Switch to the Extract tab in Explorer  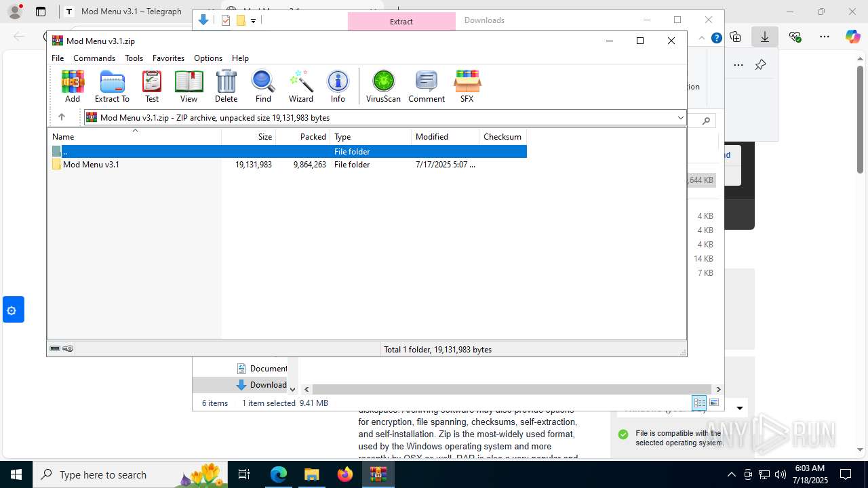pos(401,21)
